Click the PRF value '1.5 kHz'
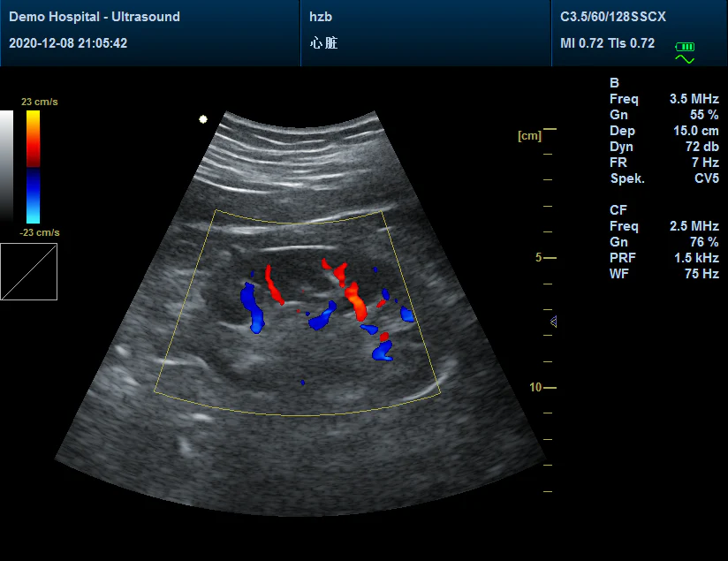 pyautogui.click(x=696, y=258)
